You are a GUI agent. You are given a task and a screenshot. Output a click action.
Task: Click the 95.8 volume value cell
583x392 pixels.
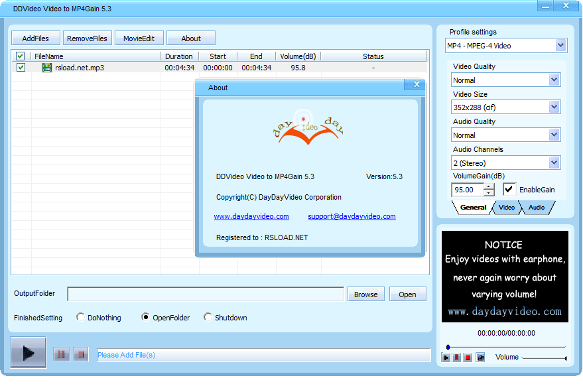pyautogui.click(x=298, y=68)
